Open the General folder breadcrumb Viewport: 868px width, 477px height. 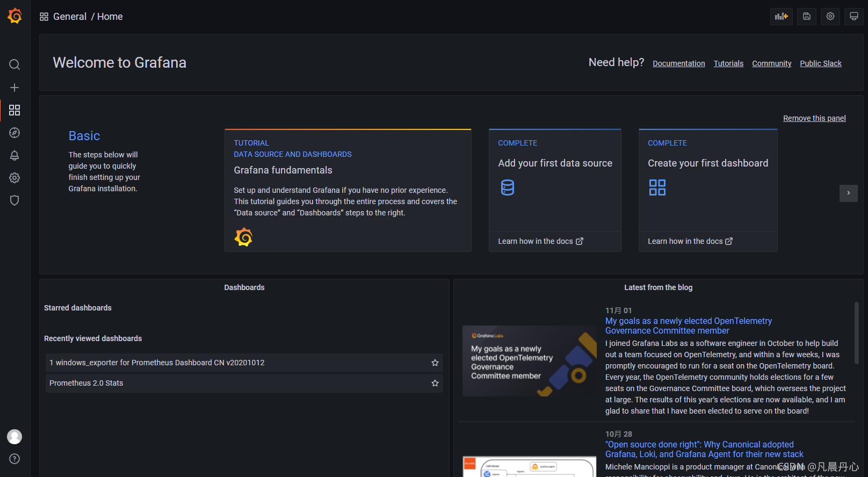tap(70, 17)
